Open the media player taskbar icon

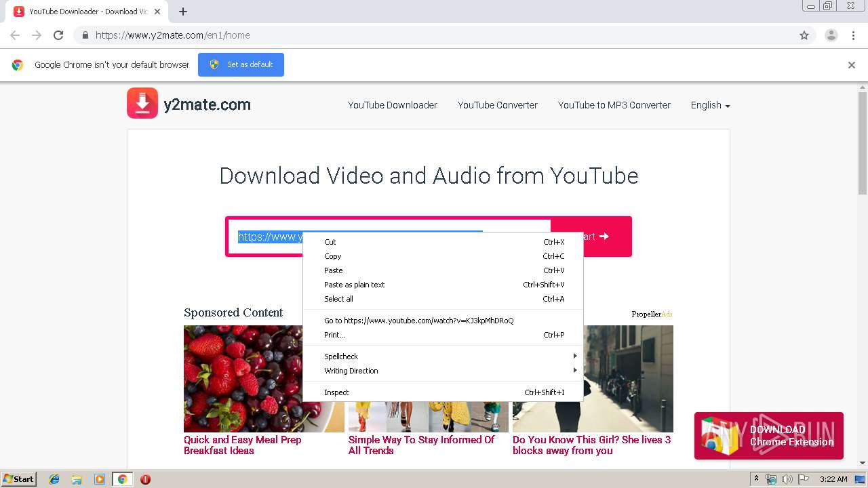point(100,479)
